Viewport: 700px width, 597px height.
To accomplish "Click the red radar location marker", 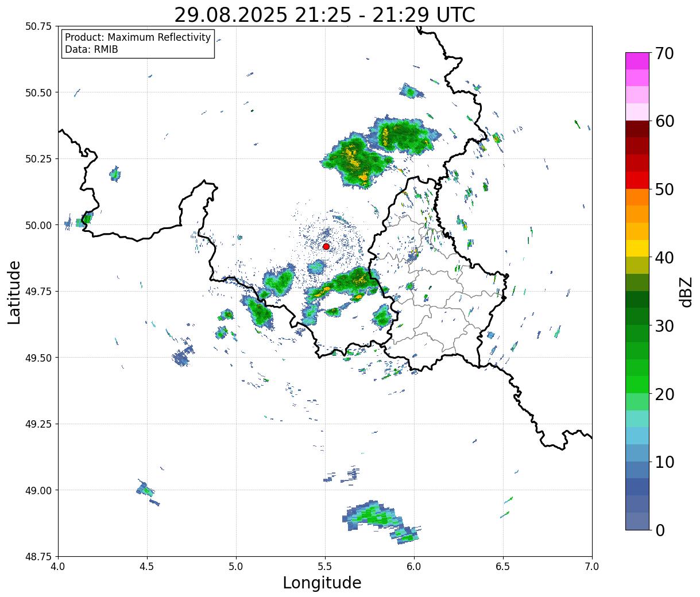I will pos(326,246).
